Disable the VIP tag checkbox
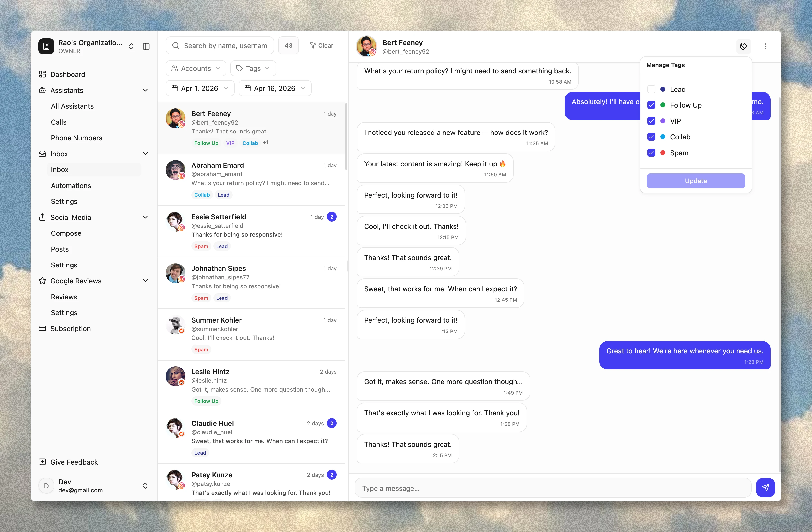Image resolution: width=812 pixels, height=532 pixels. [651, 121]
